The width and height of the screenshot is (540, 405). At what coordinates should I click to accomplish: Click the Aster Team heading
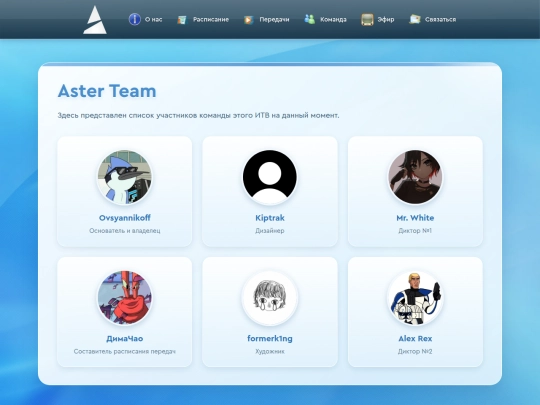click(107, 91)
